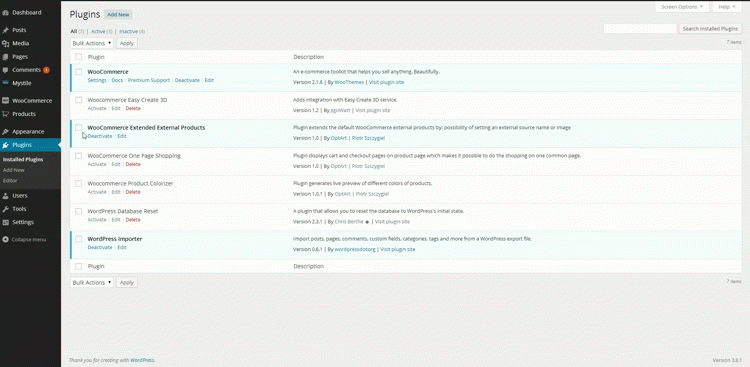Delete Woocommerce Easy Create 3D plugin
This screenshot has height=367, width=750.
coord(133,109)
